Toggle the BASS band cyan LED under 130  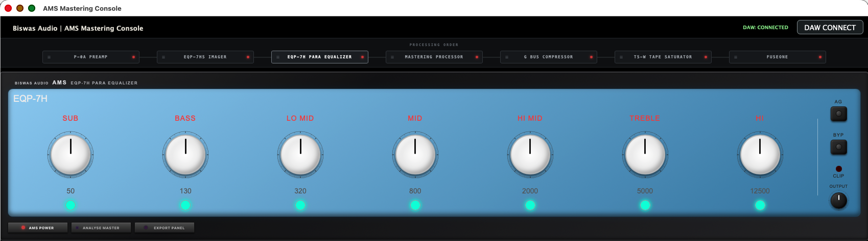tap(185, 205)
